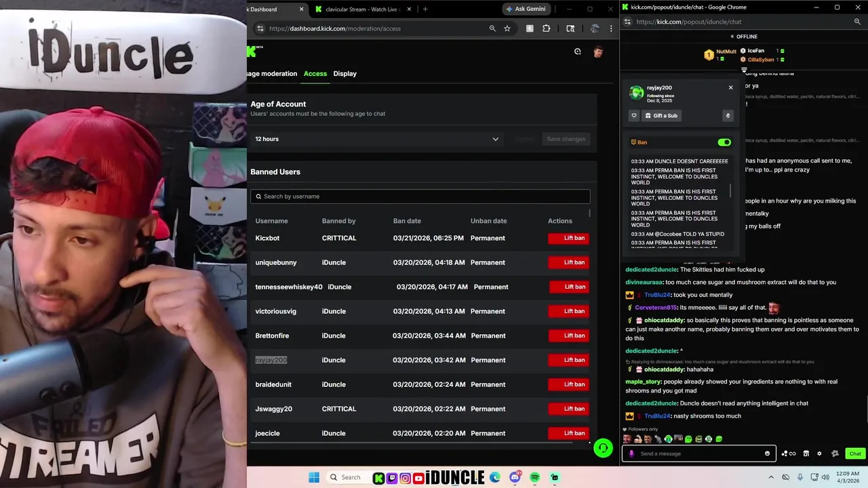Click the moderation icon beside Gift a Sub
868x488 pixels.
728,115
